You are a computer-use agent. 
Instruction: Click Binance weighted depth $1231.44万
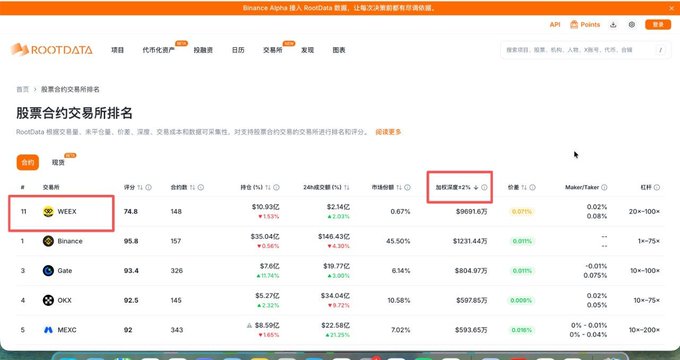pos(470,241)
